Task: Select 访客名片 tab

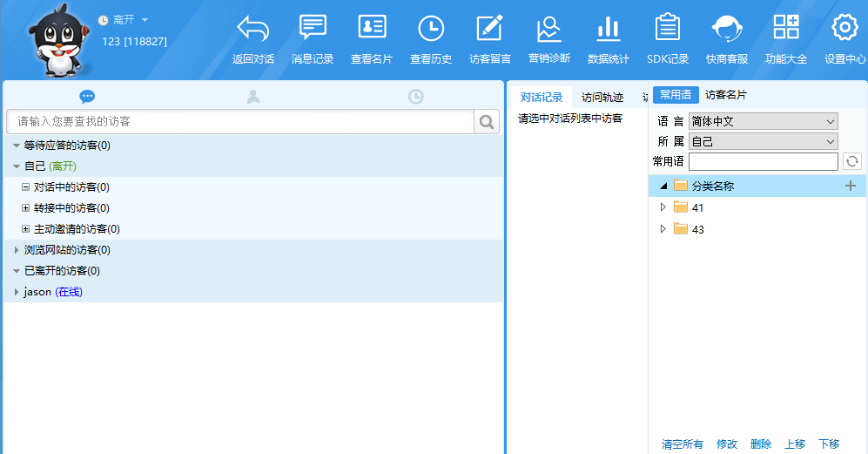Action: pyautogui.click(x=726, y=95)
